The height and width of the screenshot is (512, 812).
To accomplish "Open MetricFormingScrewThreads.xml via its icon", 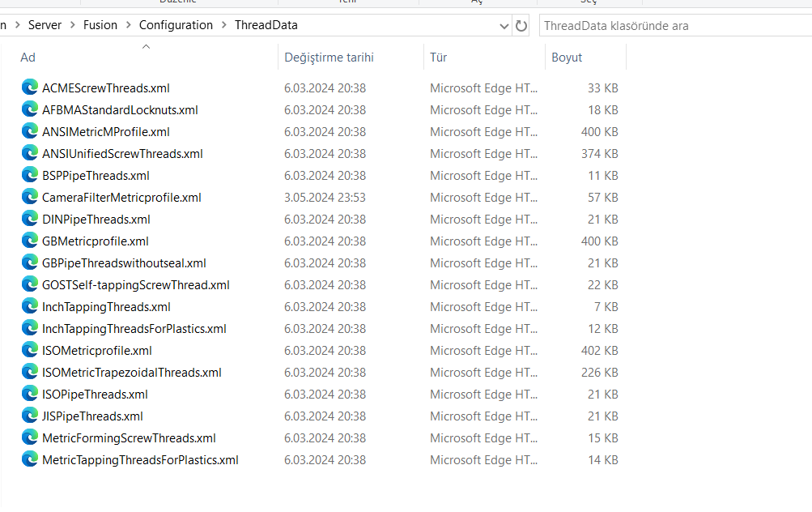I will coord(30,437).
